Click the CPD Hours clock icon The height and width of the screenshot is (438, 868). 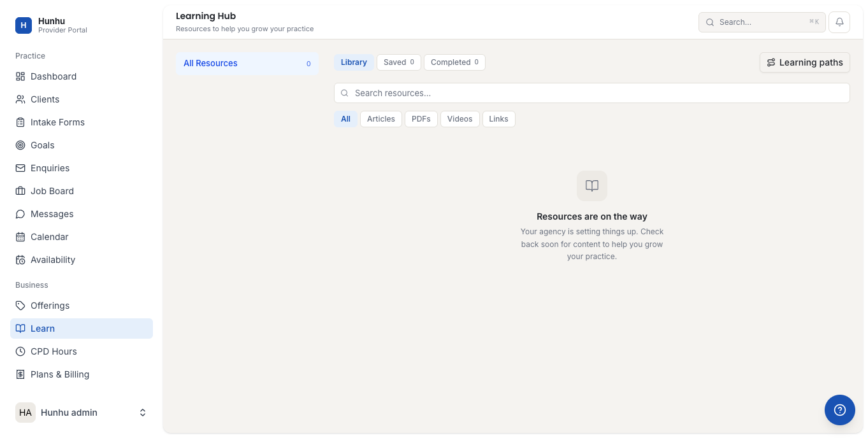(x=20, y=351)
